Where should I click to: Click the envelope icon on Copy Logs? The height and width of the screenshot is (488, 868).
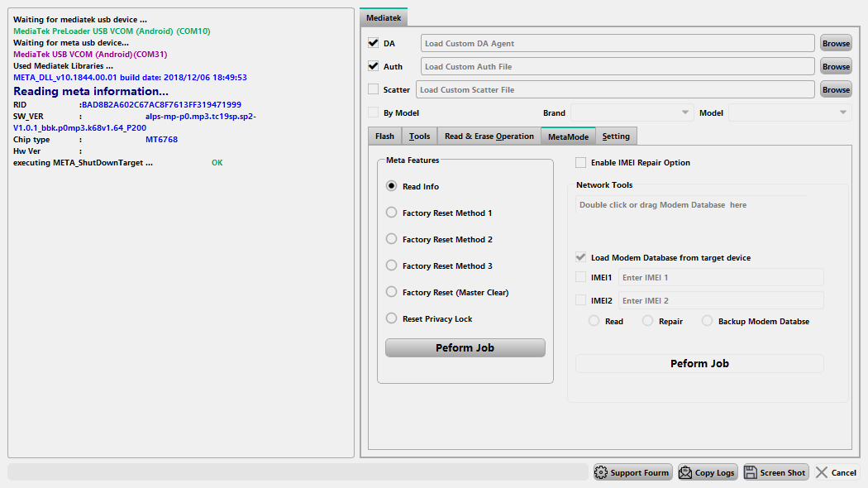[685, 472]
